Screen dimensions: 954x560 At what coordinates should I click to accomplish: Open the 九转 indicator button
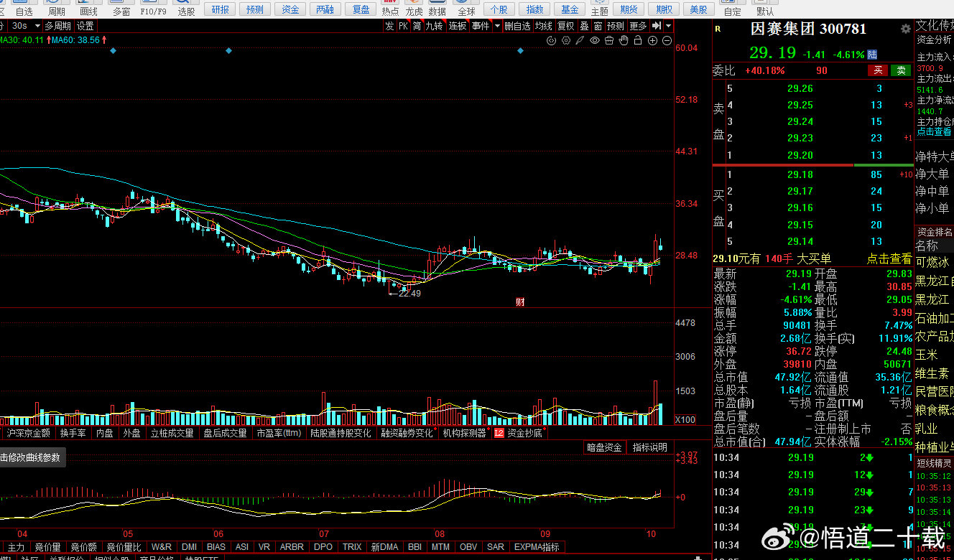434,26
